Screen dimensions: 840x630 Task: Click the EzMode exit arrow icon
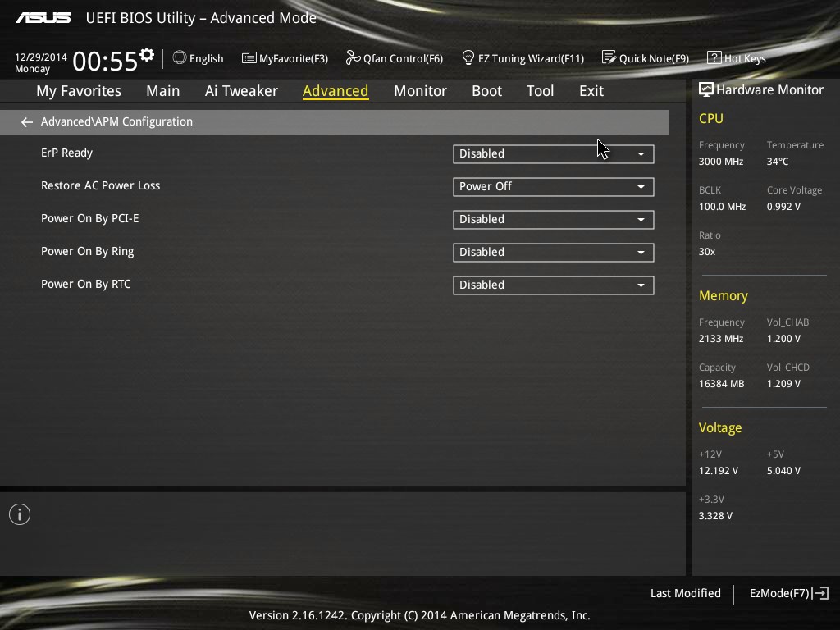tap(820, 593)
